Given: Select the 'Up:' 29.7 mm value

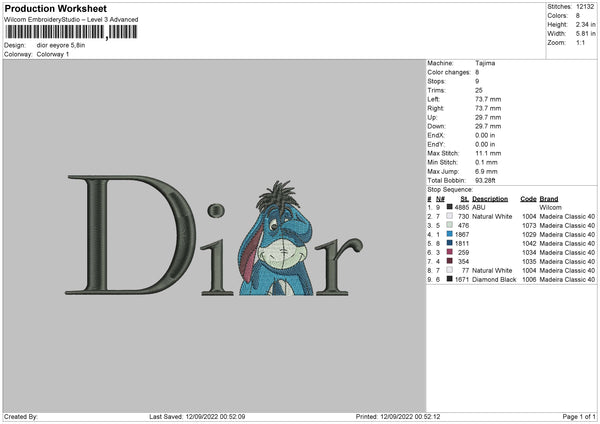Looking at the screenshot, I should [488, 117].
